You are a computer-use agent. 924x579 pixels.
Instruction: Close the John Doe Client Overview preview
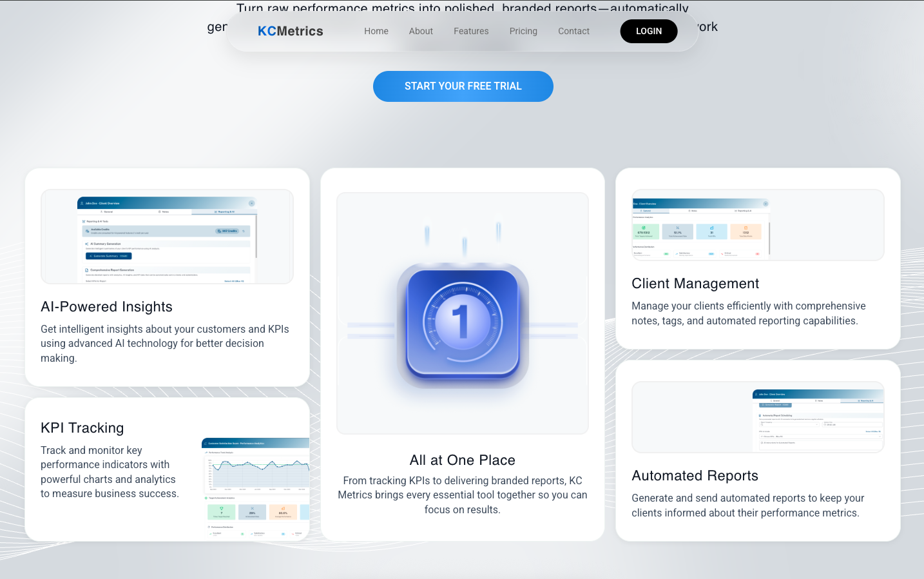(251, 203)
